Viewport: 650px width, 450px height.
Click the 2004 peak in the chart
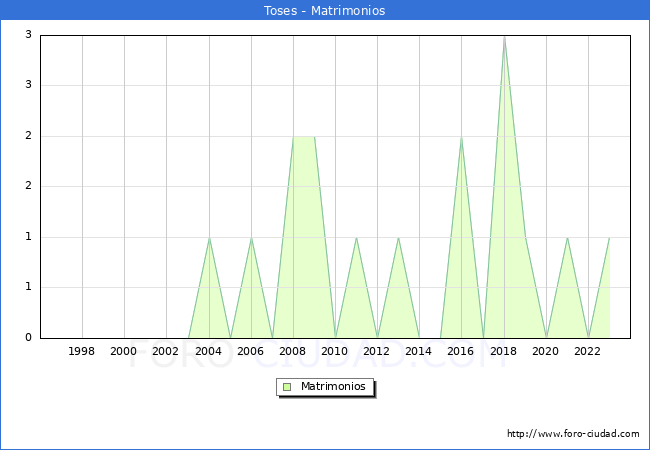click(209, 238)
